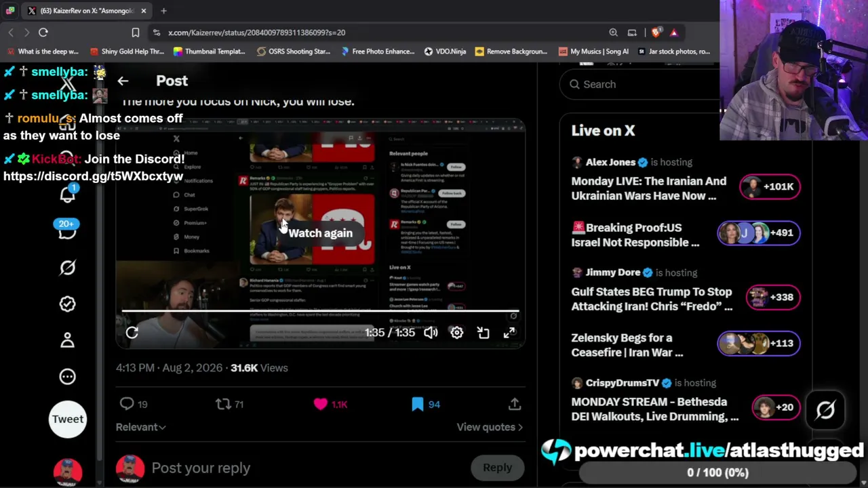Open OSRS Shooting Star... bookmark

(x=294, y=52)
